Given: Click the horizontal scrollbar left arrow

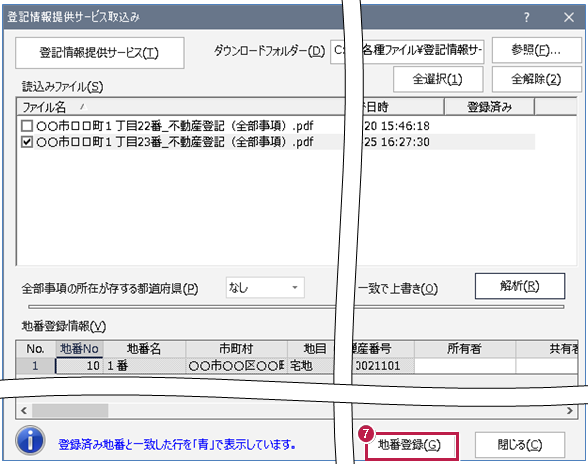Looking at the screenshot, I should click(x=24, y=410).
